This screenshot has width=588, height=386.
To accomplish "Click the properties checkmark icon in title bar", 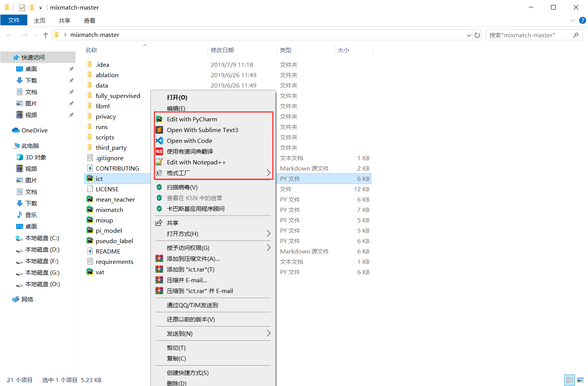I will [22, 7].
